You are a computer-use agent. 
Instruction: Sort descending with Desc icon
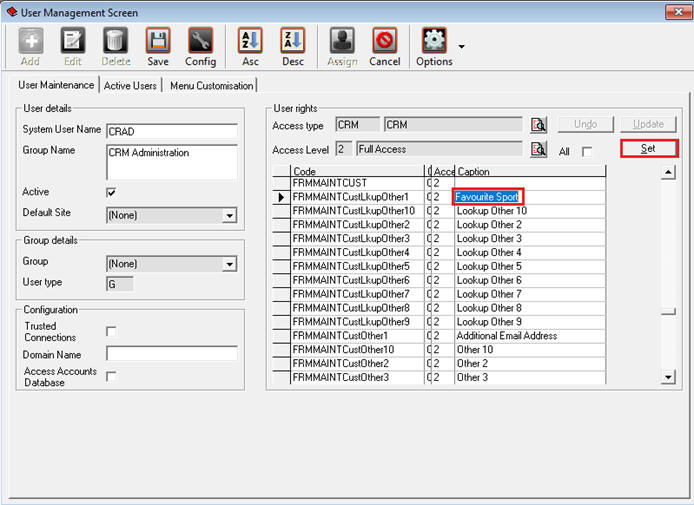293,41
